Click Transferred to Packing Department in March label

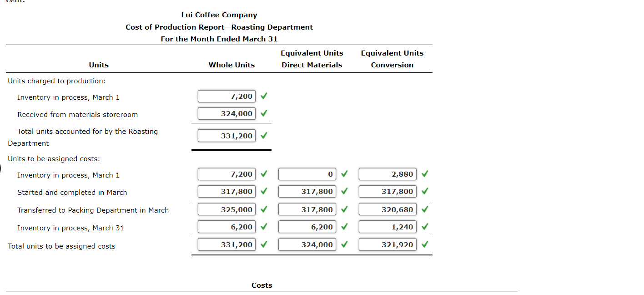point(93,210)
